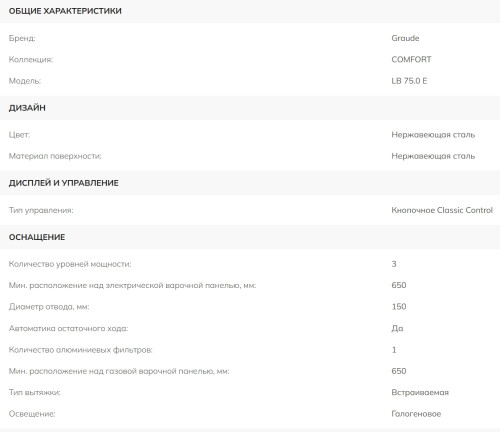Click the Освещение label
This screenshot has width=500, height=432.
pyautogui.click(x=32, y=414)
